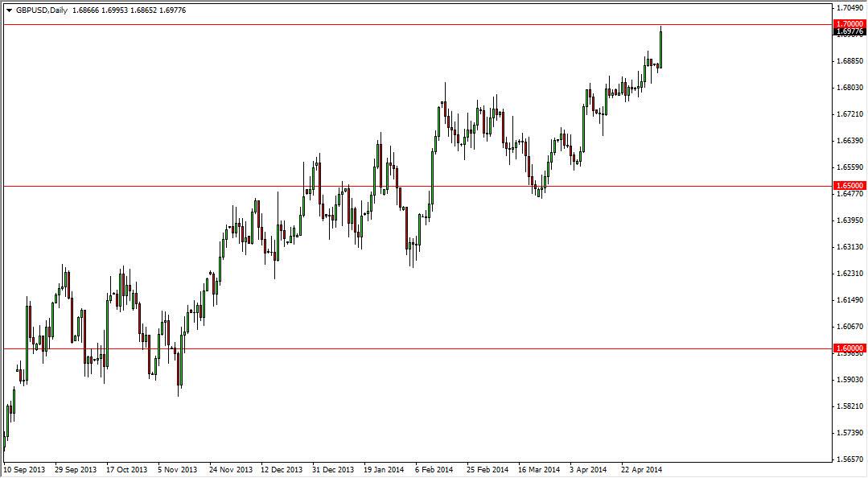Select the 1.65000 price level marker
The height and width of the screenshot is (478, 868).
tap(848, 185)
